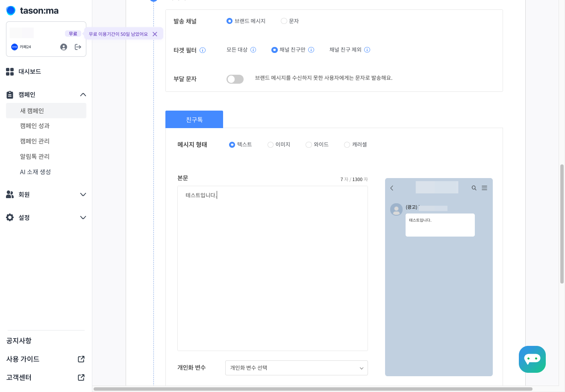This screenshot has width=565, height=392.
Task: Click the tason:ma logo
Action: point(32,11)
